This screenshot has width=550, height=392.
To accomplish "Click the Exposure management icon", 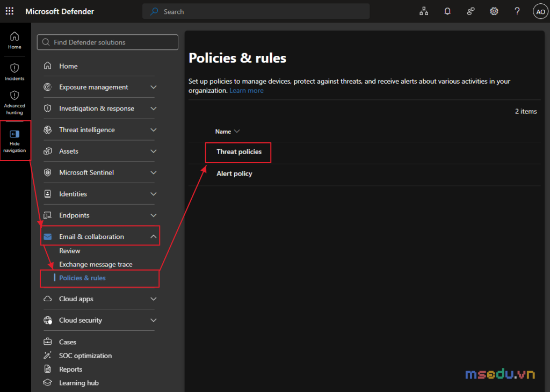I will coord(48,87).
